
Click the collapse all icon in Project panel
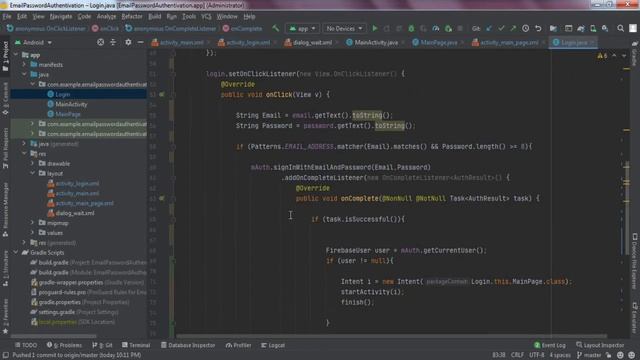(x=113, y=42)
